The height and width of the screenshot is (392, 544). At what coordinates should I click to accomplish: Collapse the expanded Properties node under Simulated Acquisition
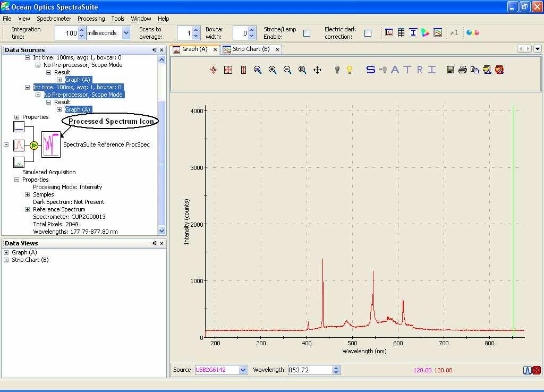[16, 180]
